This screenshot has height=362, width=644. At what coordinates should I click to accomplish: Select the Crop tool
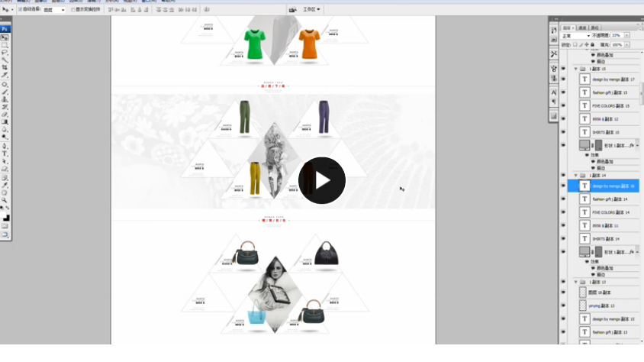pyautogui.click(x=5, y=67)
